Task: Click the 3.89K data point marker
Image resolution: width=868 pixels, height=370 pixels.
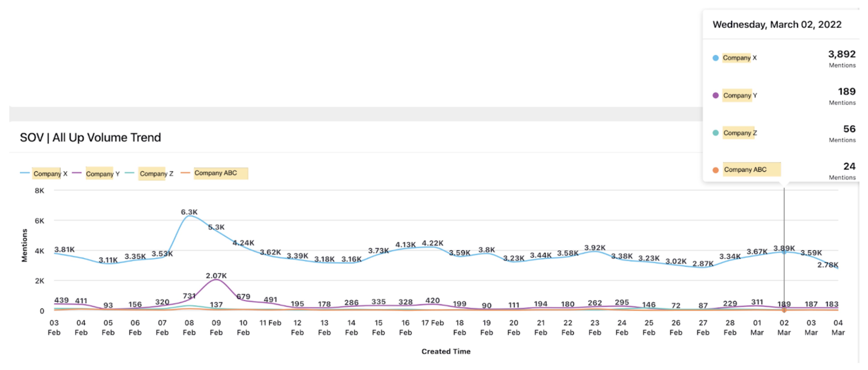Action: pyautogui.click(x=784, y=252)
